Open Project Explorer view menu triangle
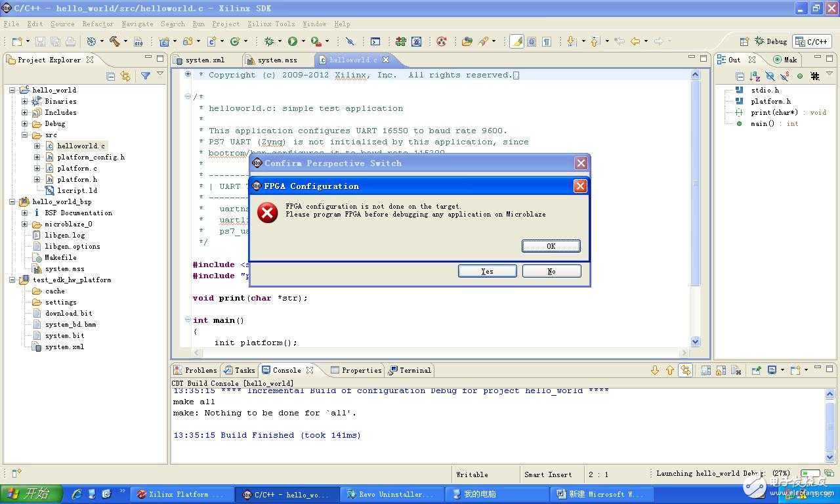Image resolution: width=840 pixels, height=504 pixels. [159, 75]
